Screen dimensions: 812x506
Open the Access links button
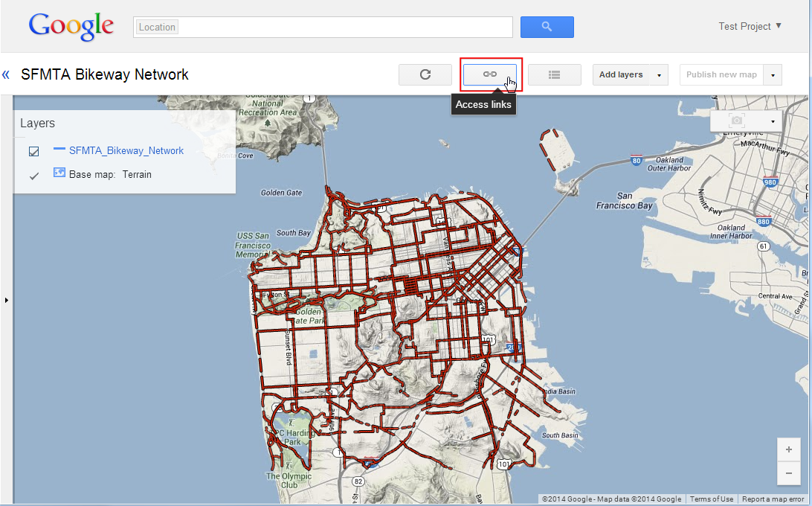coord(490,74)
